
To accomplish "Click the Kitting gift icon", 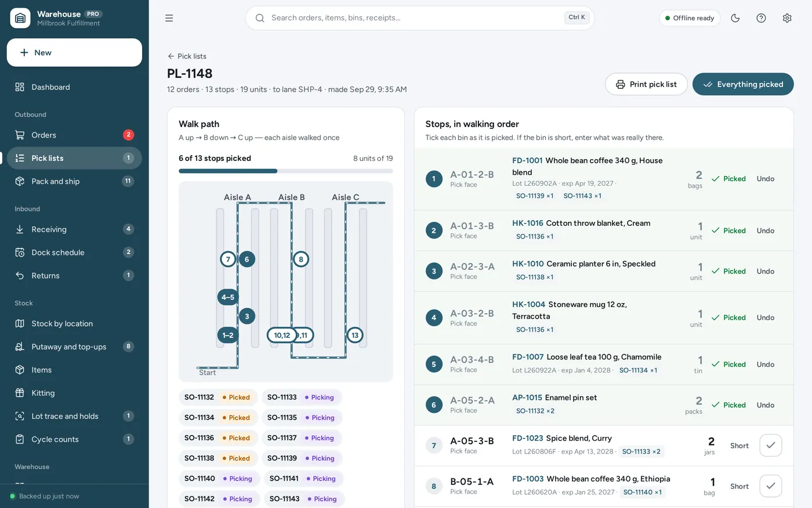I will (x=20, y=393).
